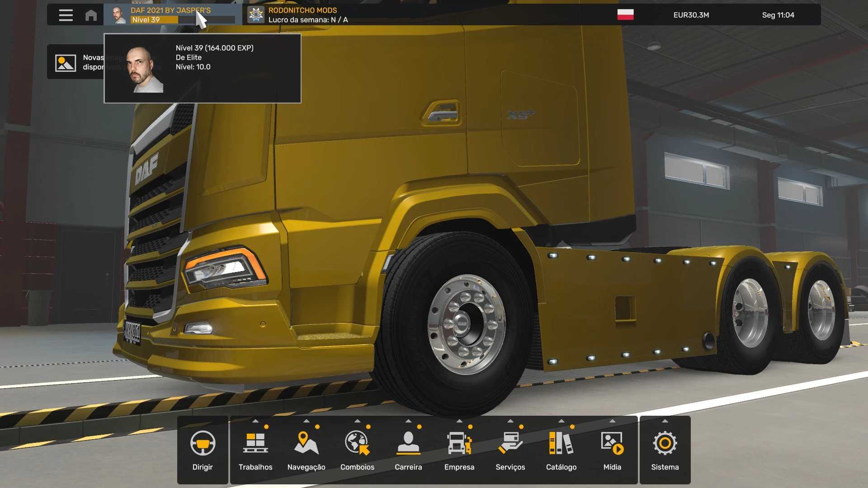Expand the arrow above Trabalhos
This screenshot has height=488, width=868.
255,421
